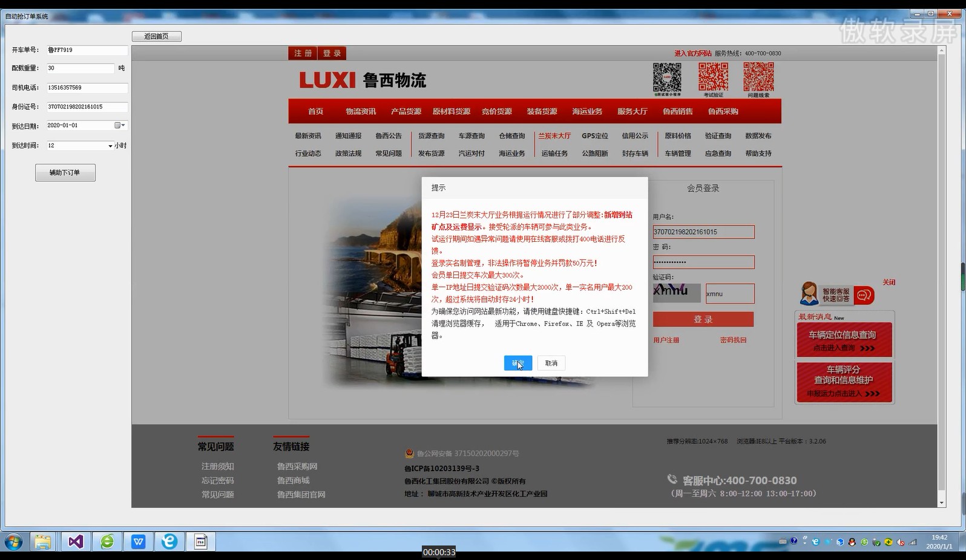966x560 pixels.
Task: Click the captcha image to refresh
Action: (677, 293)
